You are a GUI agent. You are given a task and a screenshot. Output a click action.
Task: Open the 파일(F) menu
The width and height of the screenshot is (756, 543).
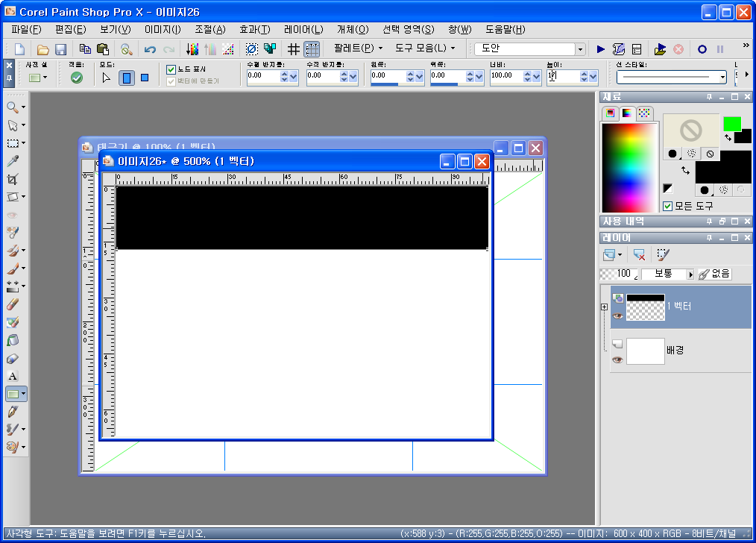tap(27, 29)
